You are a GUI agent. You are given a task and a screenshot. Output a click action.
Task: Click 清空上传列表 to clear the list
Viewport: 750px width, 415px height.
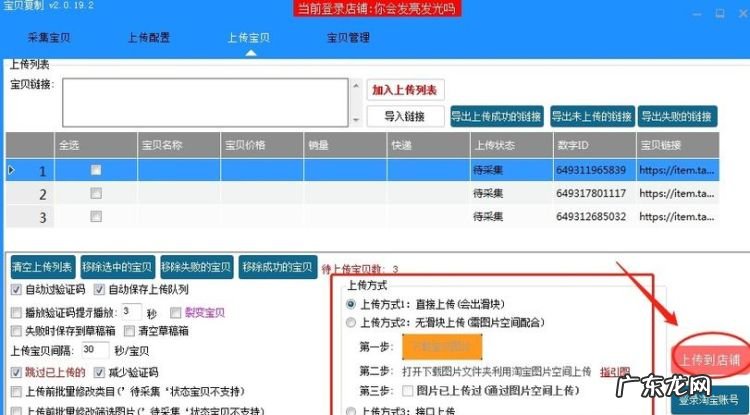42,267
